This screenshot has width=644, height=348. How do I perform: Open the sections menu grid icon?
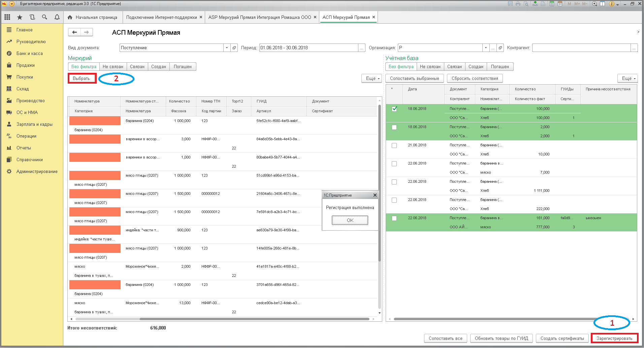7,17
